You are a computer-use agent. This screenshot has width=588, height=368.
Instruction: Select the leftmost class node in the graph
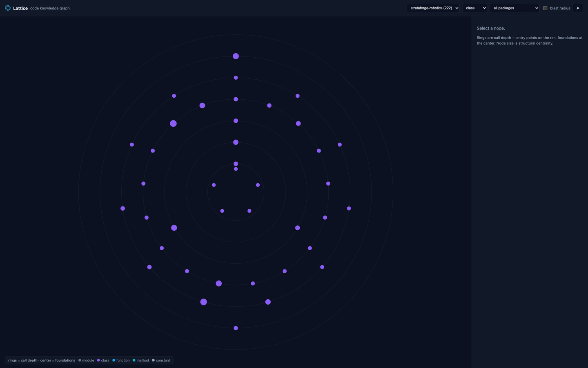tap(122, 209)
